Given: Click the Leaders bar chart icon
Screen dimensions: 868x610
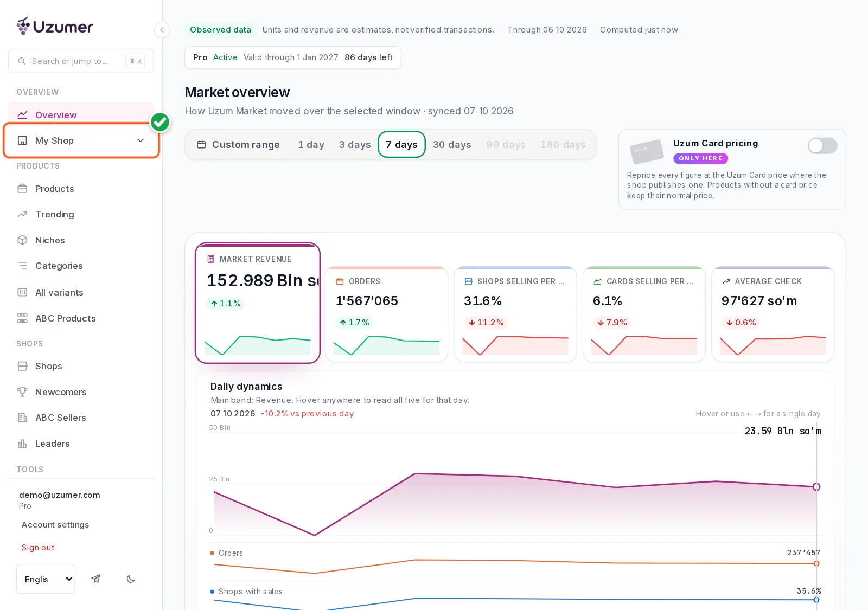Looking at the screenshot, I should coord(22,444).
